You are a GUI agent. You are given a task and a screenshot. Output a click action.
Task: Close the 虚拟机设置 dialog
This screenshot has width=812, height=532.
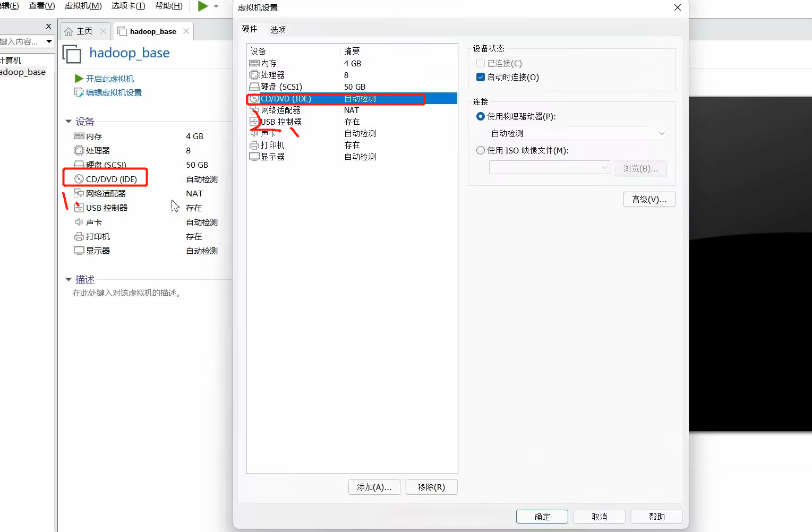677,7
